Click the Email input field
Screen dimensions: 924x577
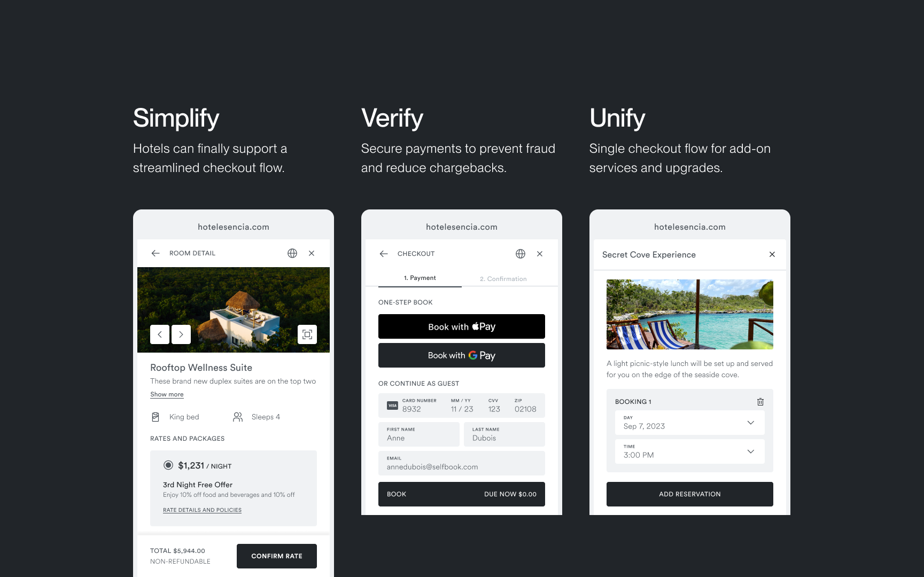click(x=462, y=463)
